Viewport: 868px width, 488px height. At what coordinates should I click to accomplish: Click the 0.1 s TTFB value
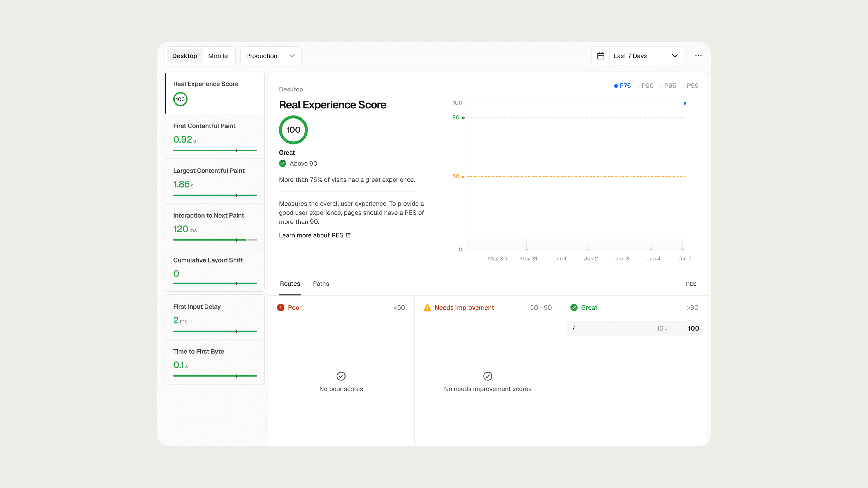[181, 365]
